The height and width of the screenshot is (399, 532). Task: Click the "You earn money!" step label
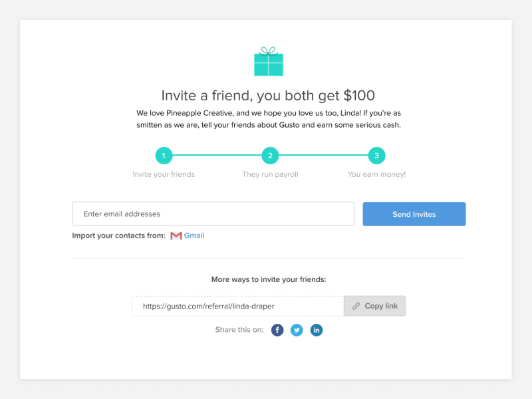point(376,174)
